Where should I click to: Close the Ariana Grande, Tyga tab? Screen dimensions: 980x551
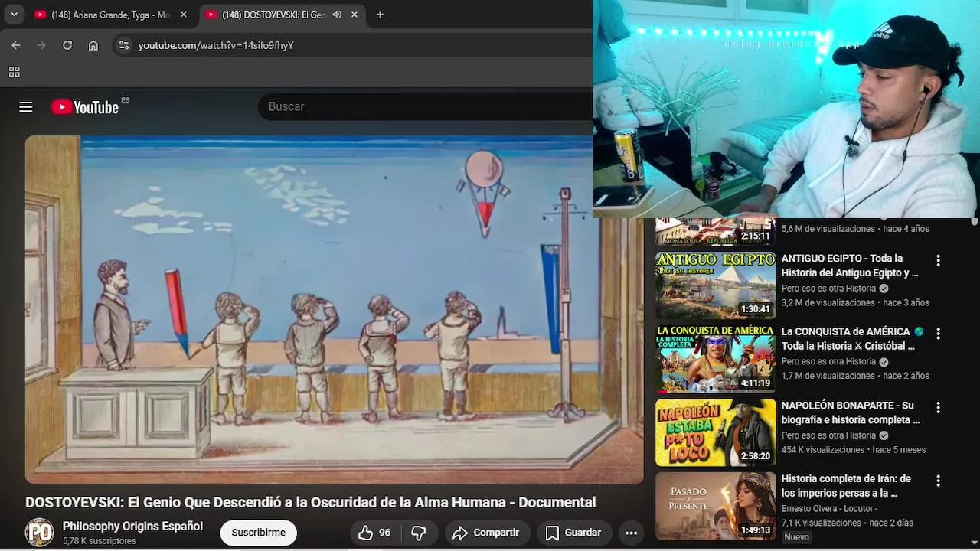[x=183, y=15]
